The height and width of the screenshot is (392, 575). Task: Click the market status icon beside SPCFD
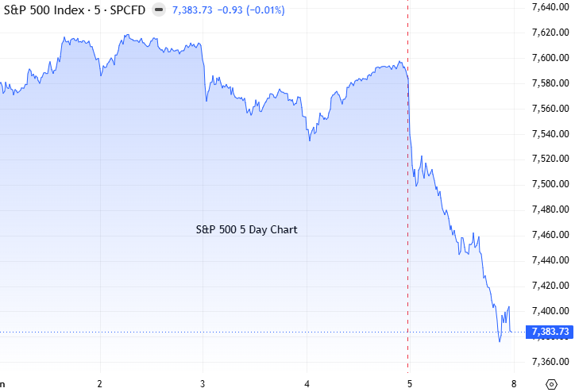(159, 10)
